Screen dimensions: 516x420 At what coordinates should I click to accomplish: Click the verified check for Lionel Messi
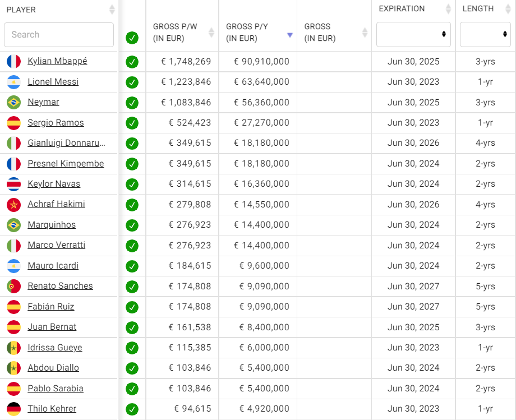click(x=132, y=82)
